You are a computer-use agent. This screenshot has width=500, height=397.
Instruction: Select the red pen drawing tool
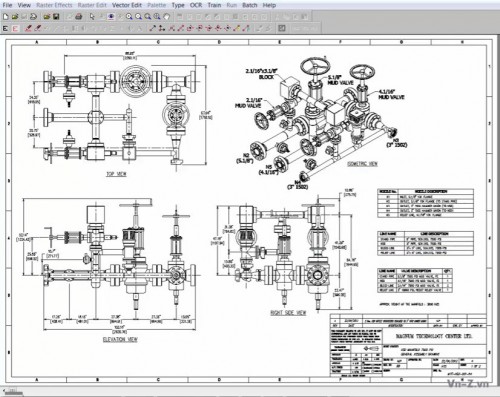point(28,29)
